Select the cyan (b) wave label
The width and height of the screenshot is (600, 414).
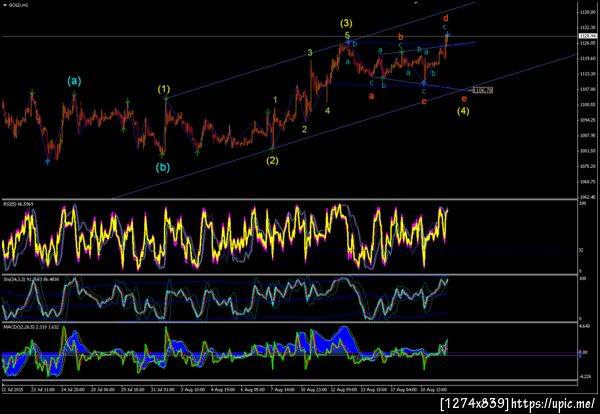(x=163, y=167)
